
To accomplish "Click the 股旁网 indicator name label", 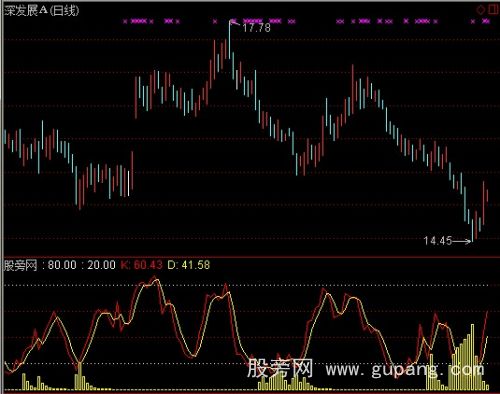I will 20,265.
